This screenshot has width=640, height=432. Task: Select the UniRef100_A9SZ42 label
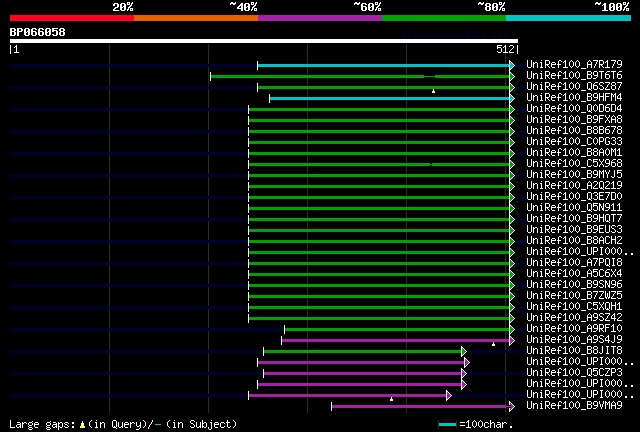574,318
